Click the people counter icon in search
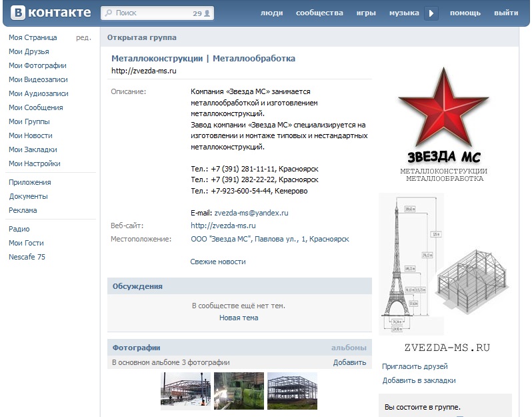Viewport: 532px width, 417px height. pos(207,13)
